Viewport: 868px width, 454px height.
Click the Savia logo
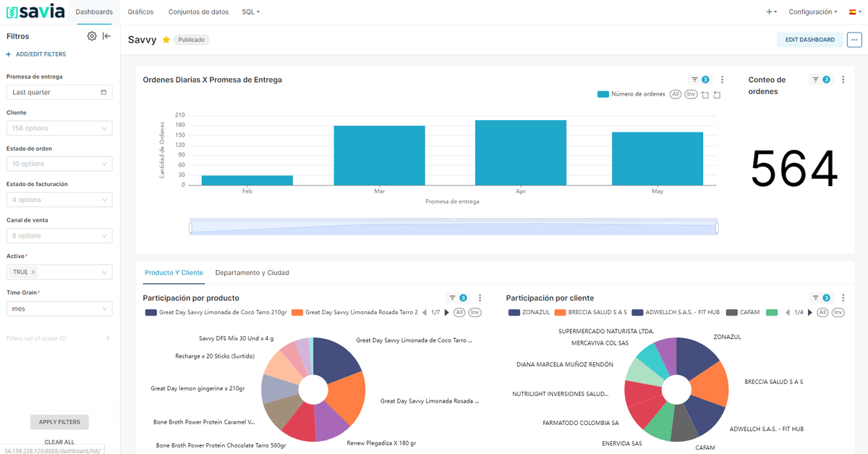(35, 12)
